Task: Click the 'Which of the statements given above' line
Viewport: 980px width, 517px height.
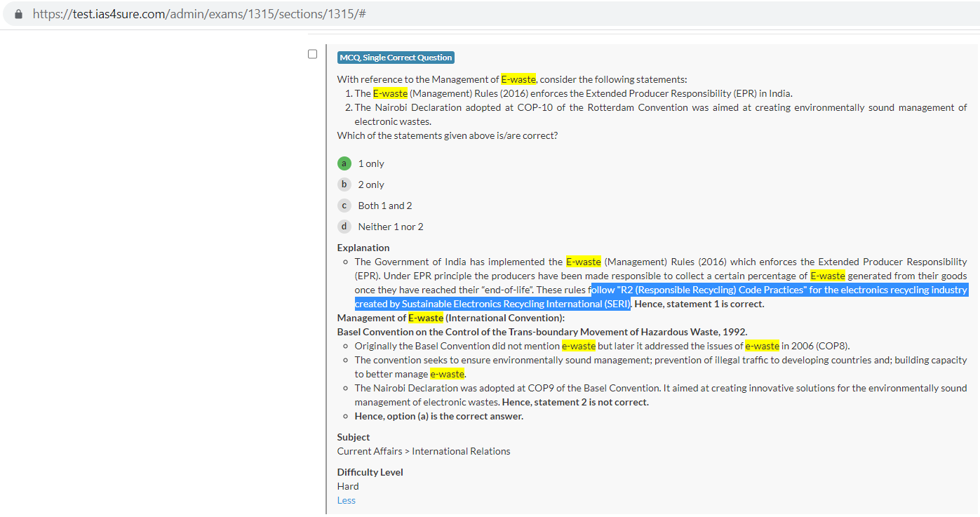Action: (447, 135)
